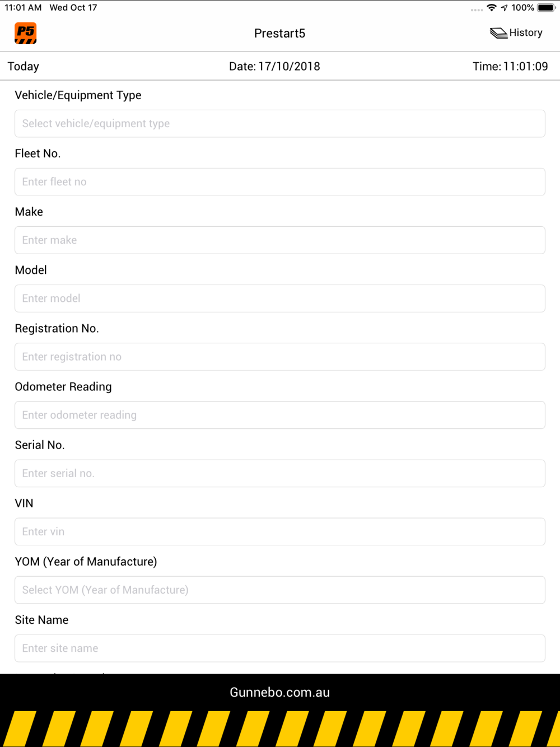Viewport: 560px width, 747px height.
Task: Tap the battery indicator icon
Action: [547, 8]
